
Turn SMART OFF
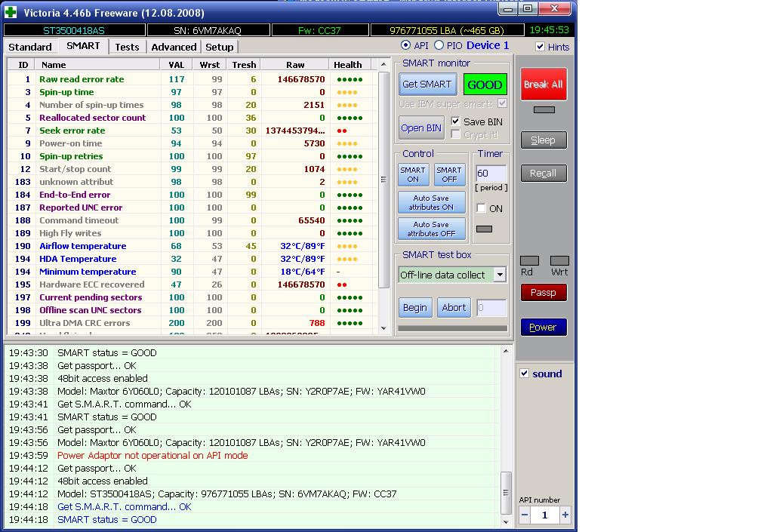(449, 174)
